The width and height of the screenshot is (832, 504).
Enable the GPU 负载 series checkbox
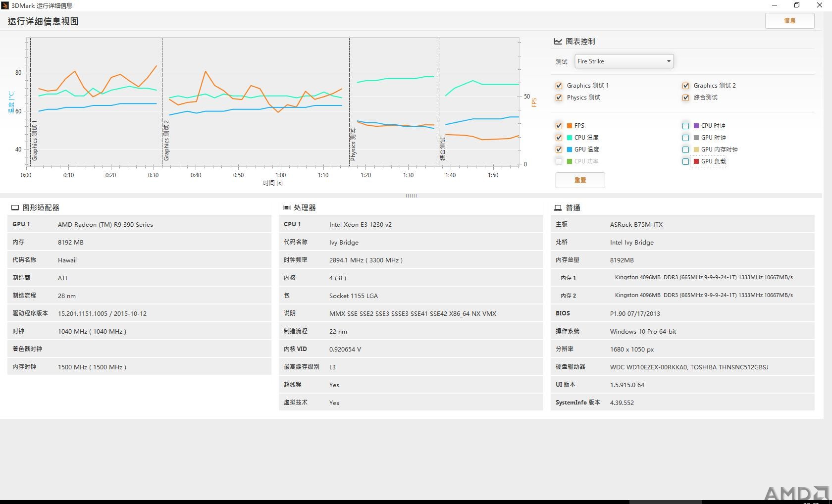pyautogui.click(x=685, y=161)
